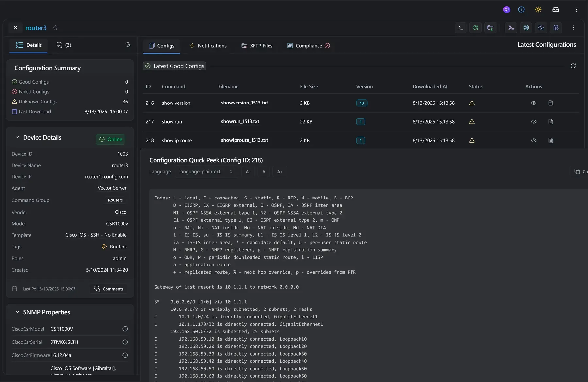Click the Last Poll calendar icon

(x=14, y=289)
